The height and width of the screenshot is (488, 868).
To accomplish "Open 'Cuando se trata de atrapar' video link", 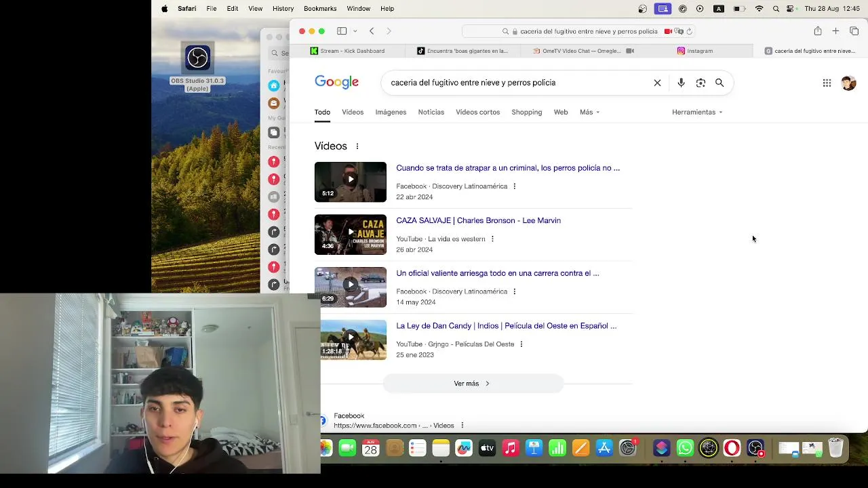I will click(508, 168).
